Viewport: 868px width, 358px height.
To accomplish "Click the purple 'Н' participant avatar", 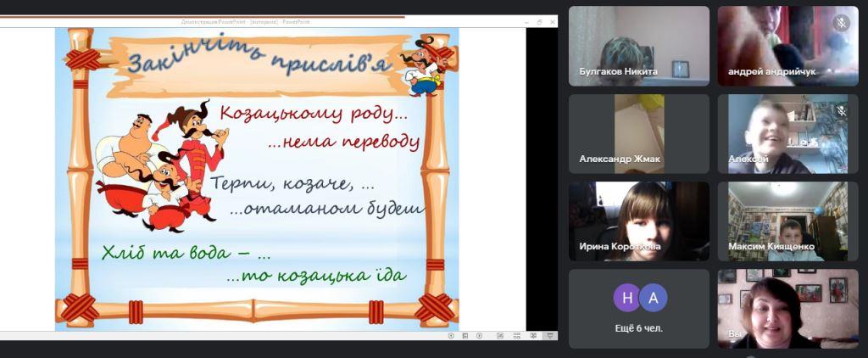I will [x=627, y=298].
